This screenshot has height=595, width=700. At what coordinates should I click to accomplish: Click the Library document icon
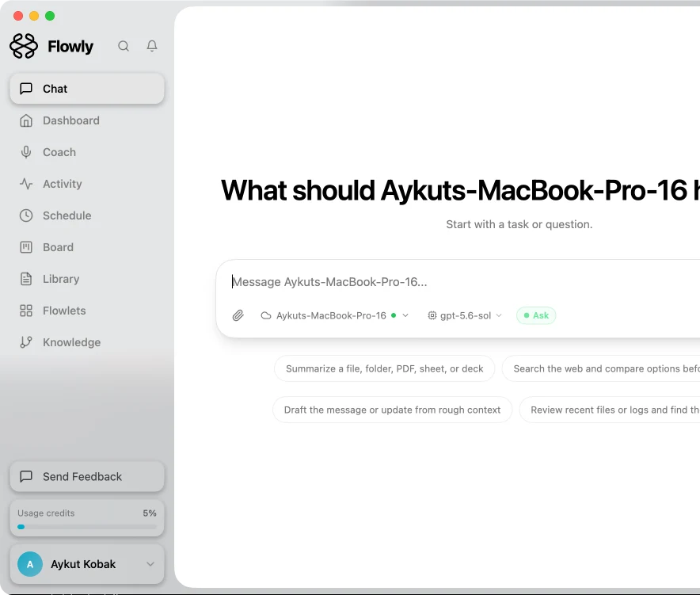(26, 279)
